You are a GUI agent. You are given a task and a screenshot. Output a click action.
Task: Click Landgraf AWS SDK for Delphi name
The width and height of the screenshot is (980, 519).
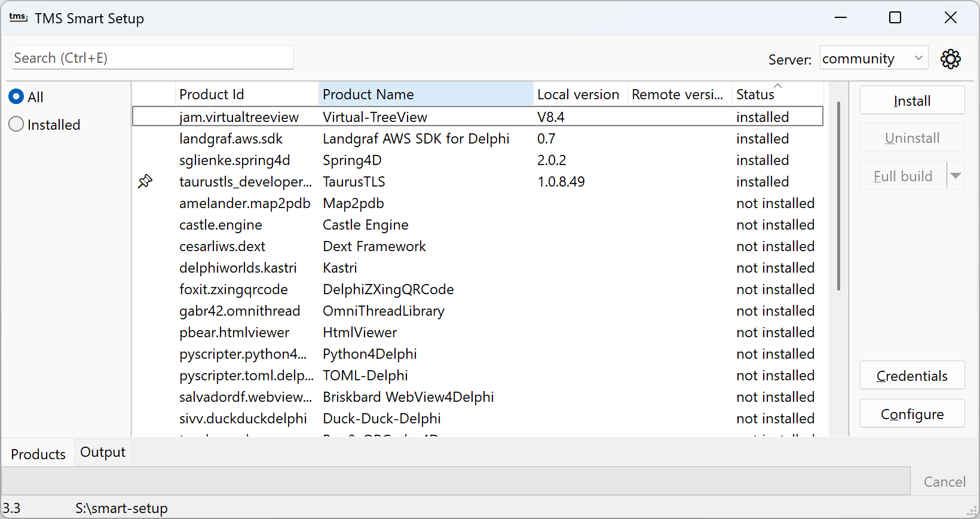416,138
